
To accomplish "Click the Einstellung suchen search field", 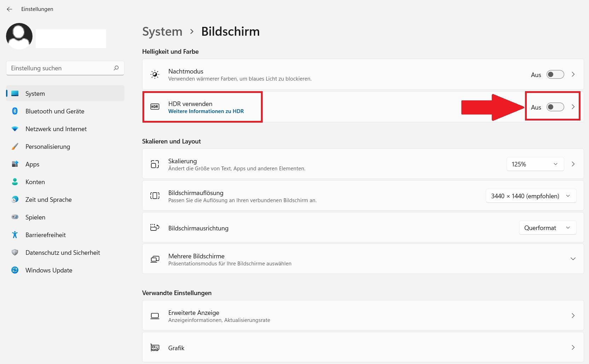I will [60, 68].
